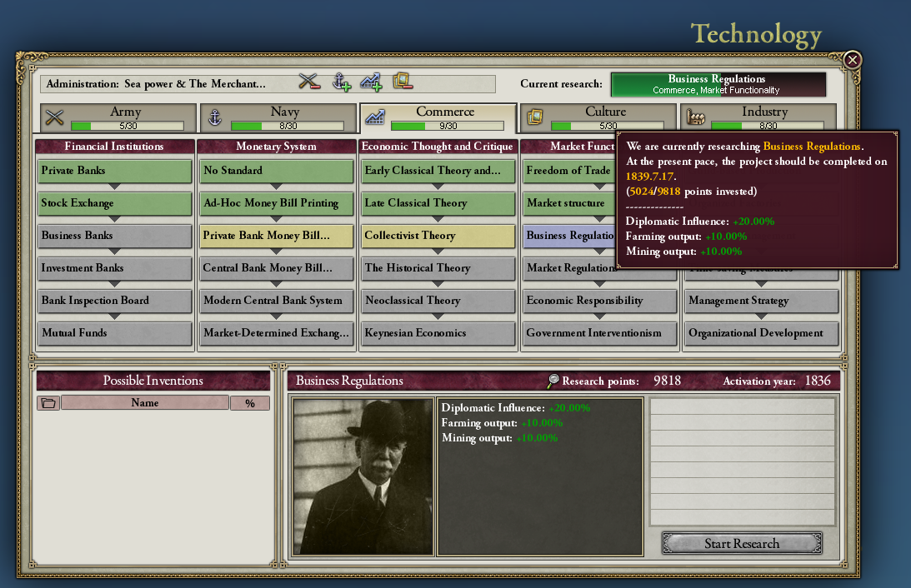Click the folder icon in Possible Inventions

[48, 403]
